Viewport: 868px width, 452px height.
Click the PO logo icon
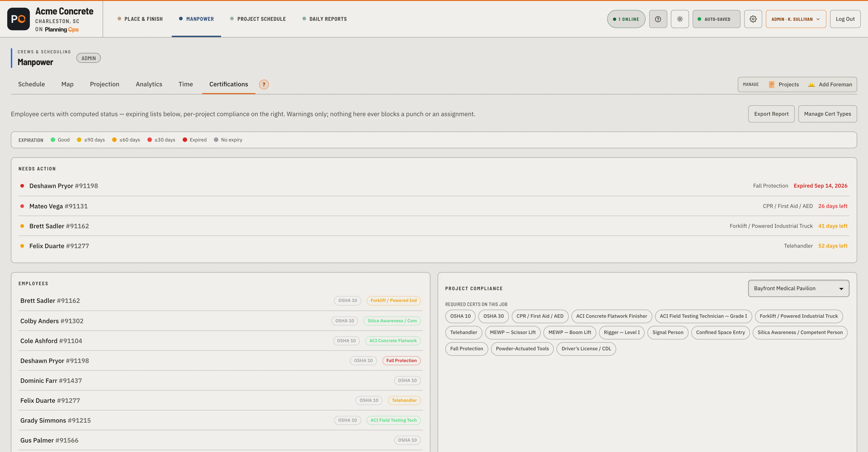18,19
